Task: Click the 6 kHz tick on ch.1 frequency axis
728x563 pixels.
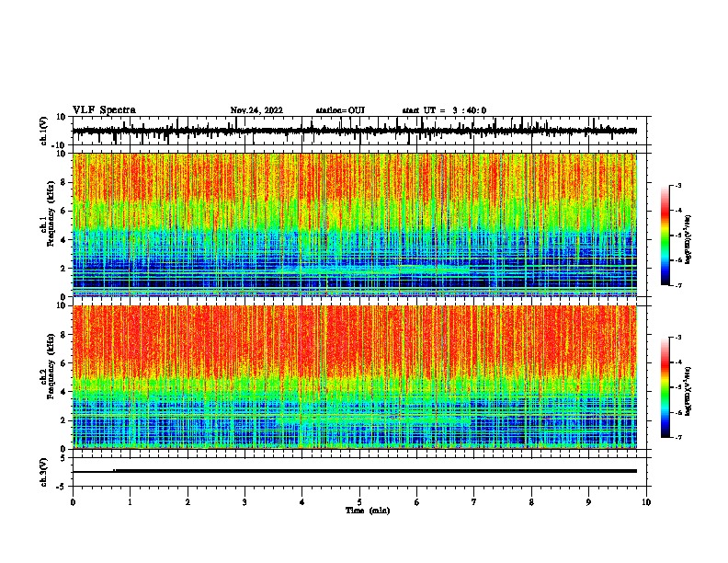Action: tap(63, 211)
